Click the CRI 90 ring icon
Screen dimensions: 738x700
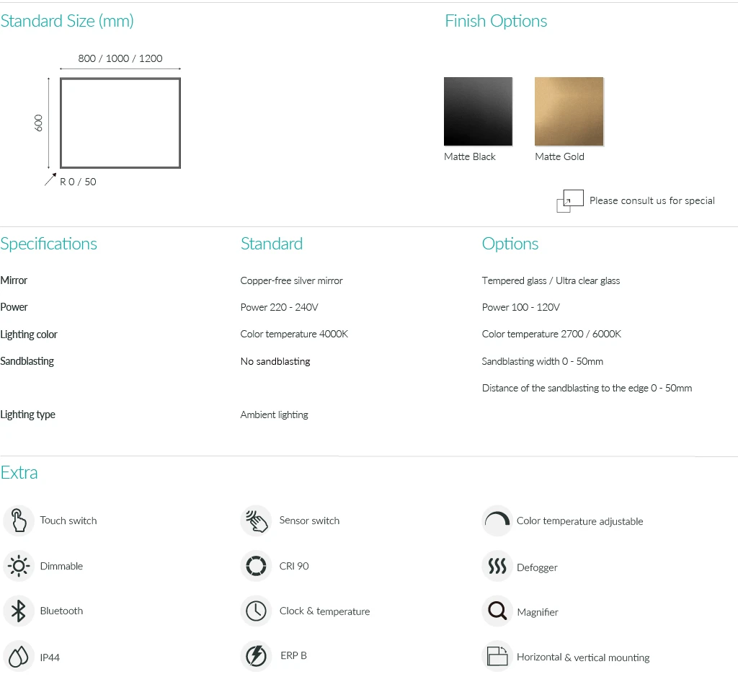coord(256,566)
